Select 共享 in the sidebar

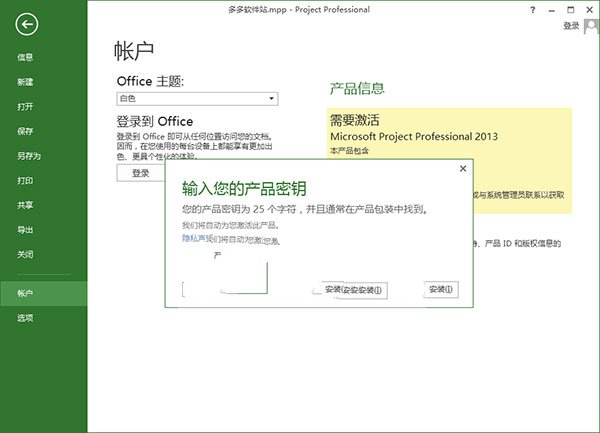(25, 205)
